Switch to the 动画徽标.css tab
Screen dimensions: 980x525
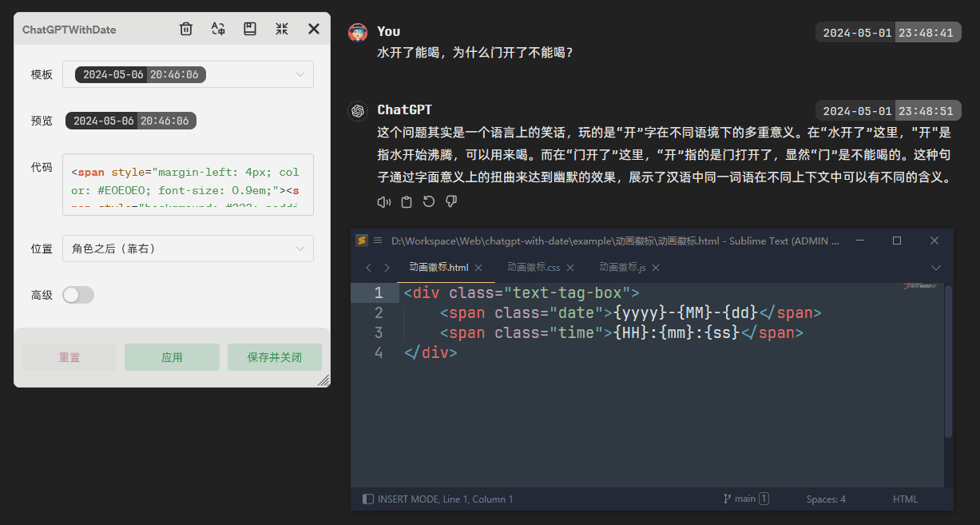534,268
